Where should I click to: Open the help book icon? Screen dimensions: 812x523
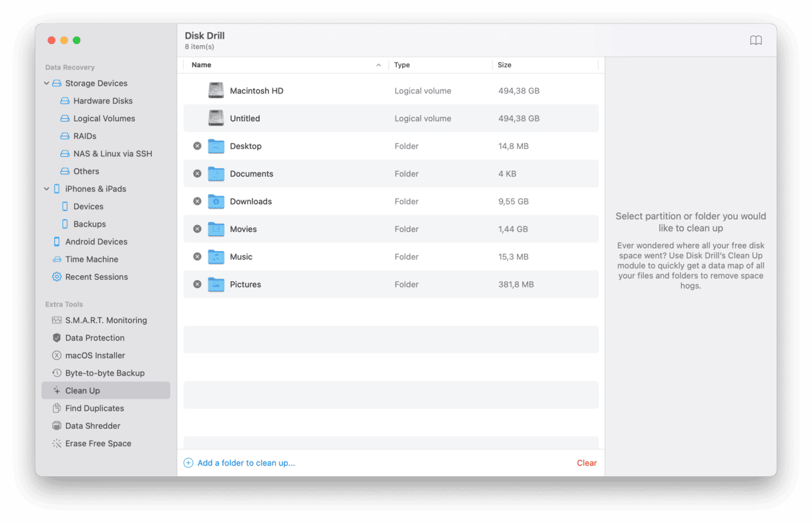(x=756, y=41)
